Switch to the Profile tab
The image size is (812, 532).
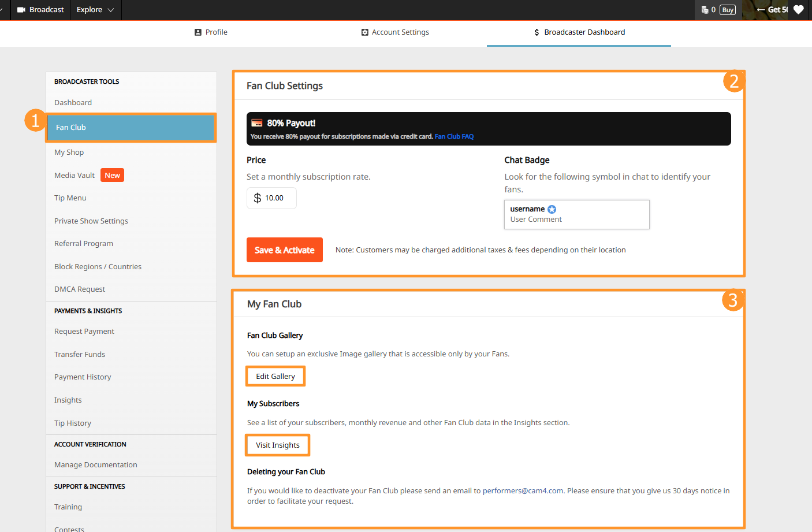[x=211, y=32]
